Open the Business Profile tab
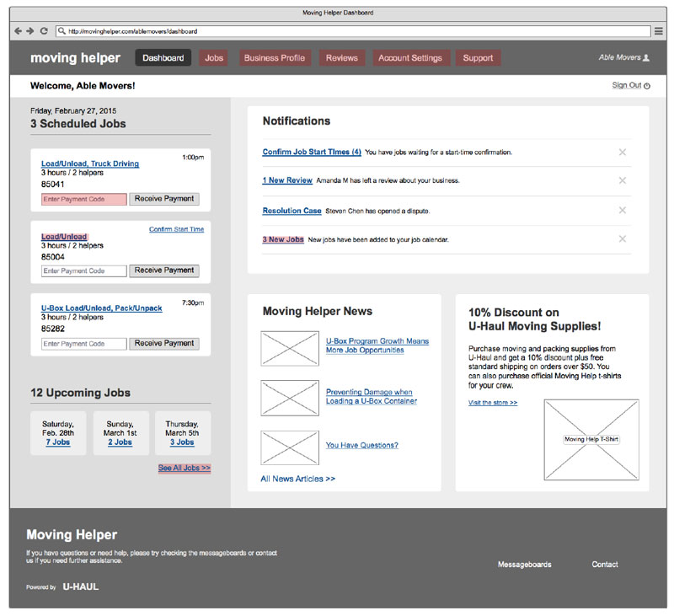 pyautogui.click(x=275, y=57)
